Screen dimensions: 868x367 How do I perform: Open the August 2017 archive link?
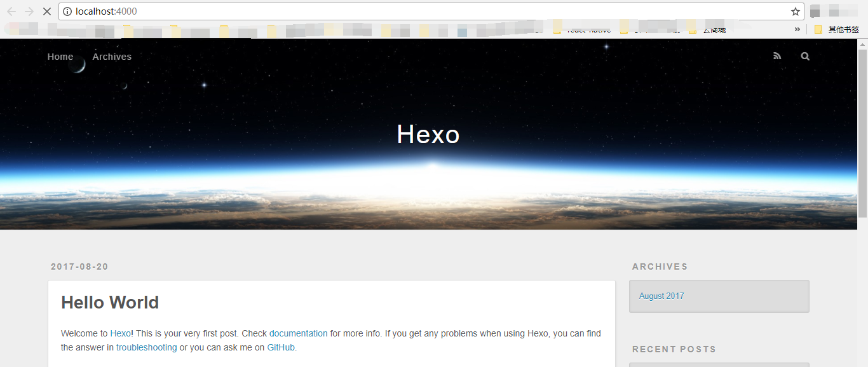tap(661, 296)
